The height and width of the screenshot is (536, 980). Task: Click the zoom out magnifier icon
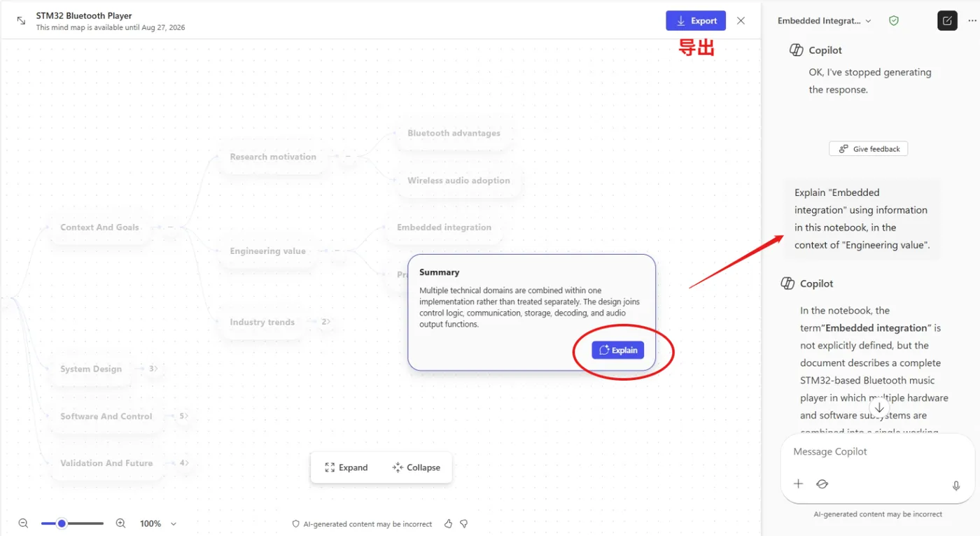23,523
